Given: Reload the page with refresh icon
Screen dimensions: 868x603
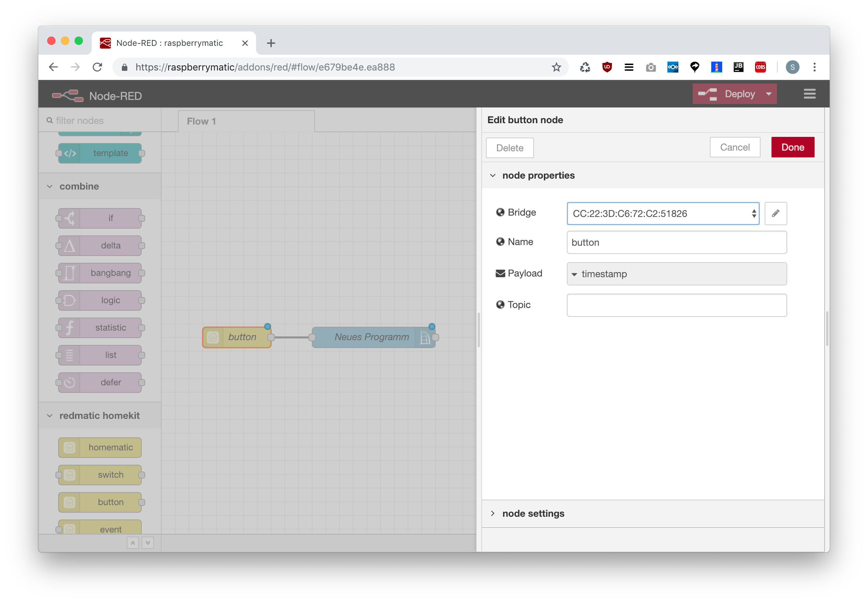Looking at the screenshot, I should (x=98, y=67).
